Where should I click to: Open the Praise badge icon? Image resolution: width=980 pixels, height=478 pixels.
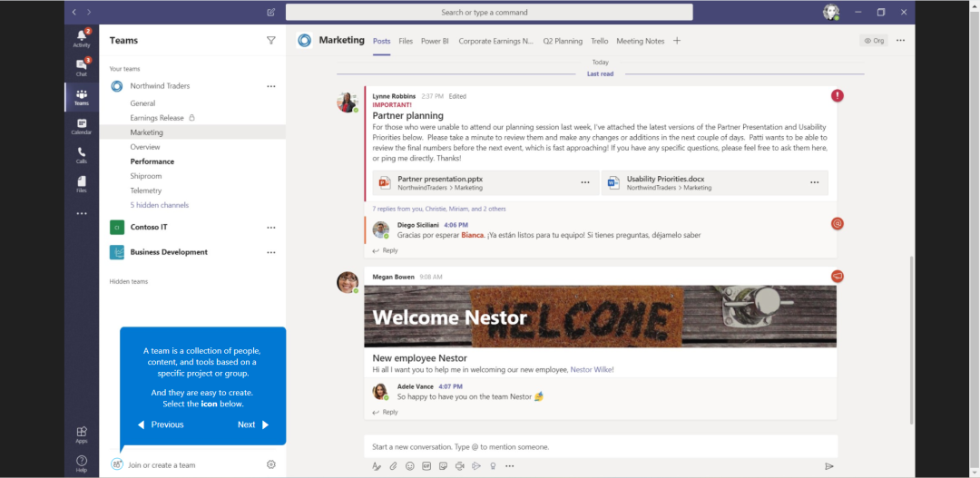(x=493, y=465)
